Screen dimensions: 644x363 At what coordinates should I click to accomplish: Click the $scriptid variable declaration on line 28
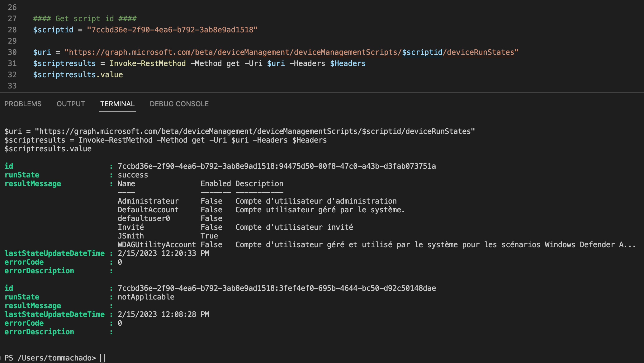53,30
